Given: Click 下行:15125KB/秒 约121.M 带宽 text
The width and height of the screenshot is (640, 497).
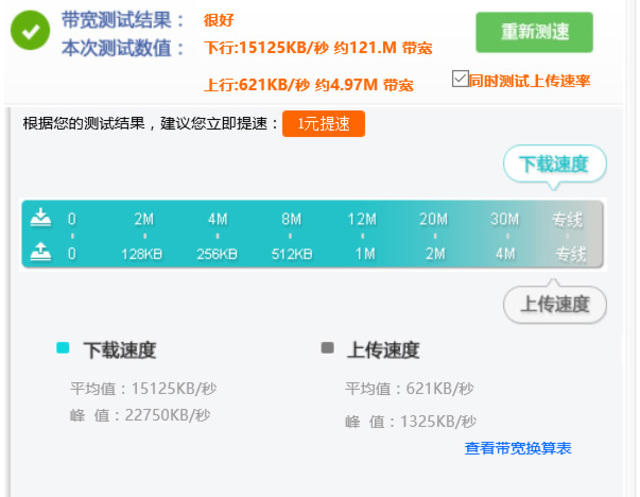Looking at the screenshot, I should pyautogui.click(x=318, y=48).
